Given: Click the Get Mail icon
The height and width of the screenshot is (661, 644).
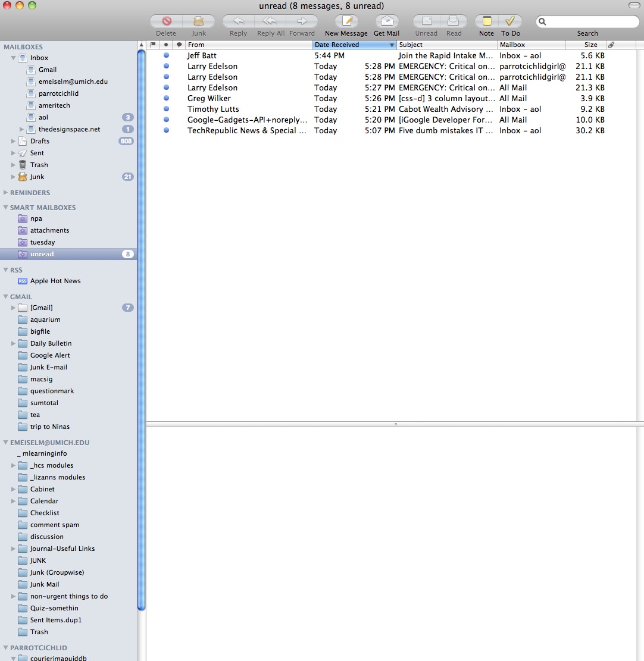Looking at the screenshot, I should tap(386, 21).
